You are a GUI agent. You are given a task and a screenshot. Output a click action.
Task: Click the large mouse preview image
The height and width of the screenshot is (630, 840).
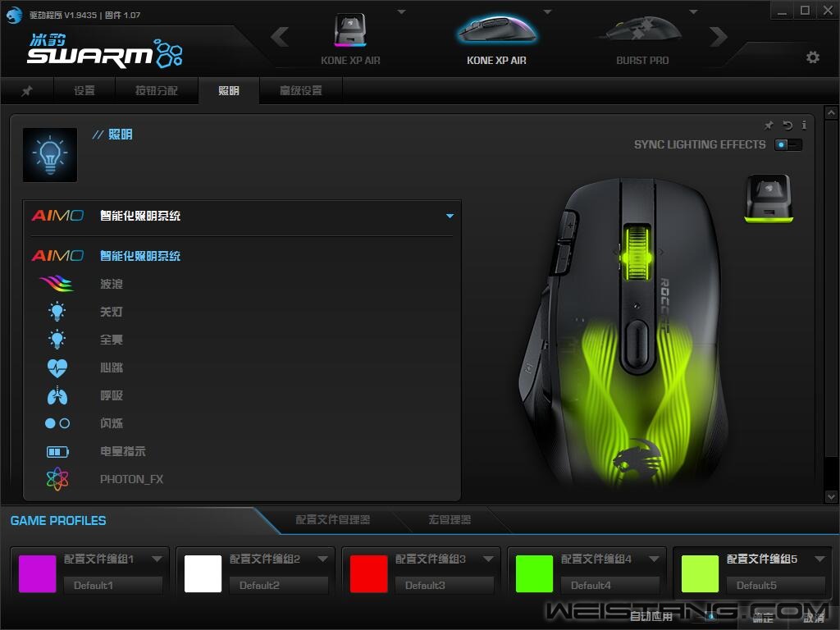point(623,332)
